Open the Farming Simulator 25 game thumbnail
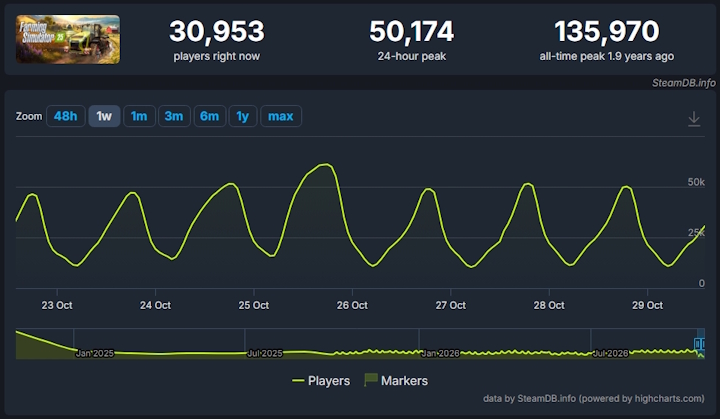720x419 pixels. point(68,40)
